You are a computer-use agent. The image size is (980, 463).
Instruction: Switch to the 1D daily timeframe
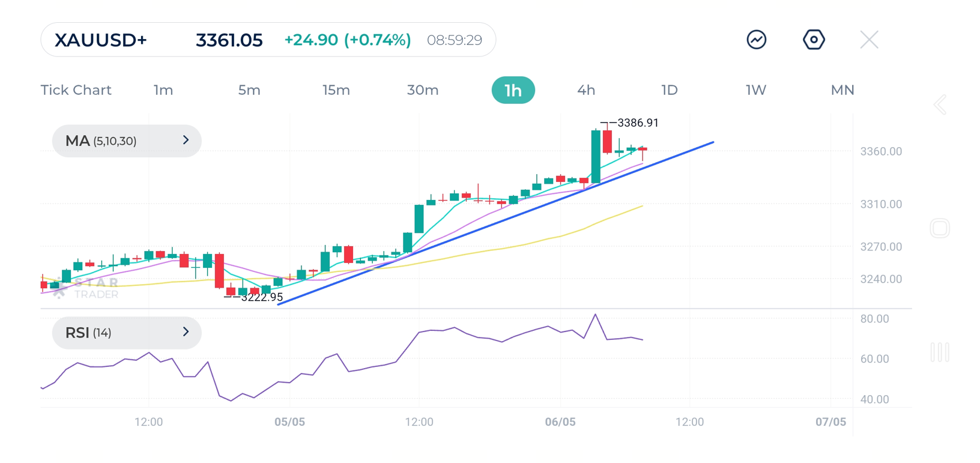pyautogui.click(x=669, y=90)
